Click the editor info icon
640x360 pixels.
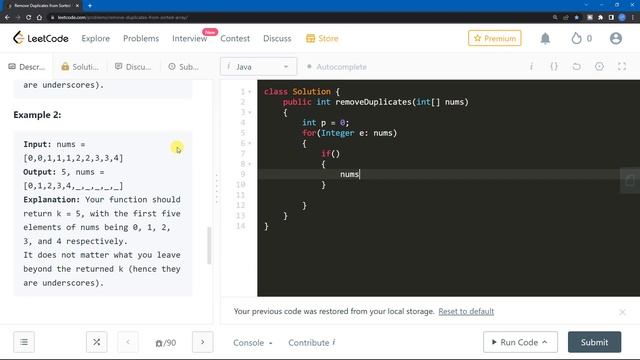531,67
